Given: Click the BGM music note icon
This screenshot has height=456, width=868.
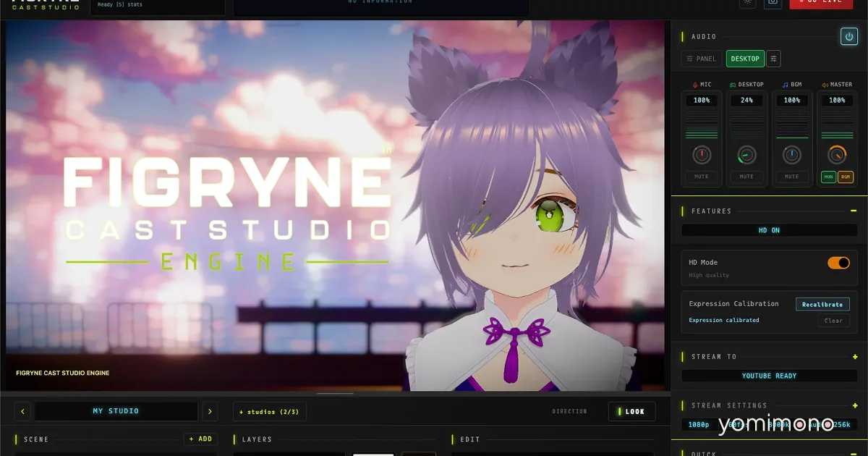Looking at the screenshot, I should click(786, 85).
